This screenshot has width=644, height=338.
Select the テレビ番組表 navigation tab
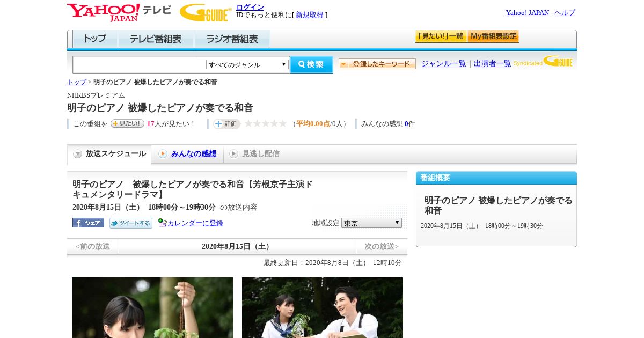click(x=156, y=39)
